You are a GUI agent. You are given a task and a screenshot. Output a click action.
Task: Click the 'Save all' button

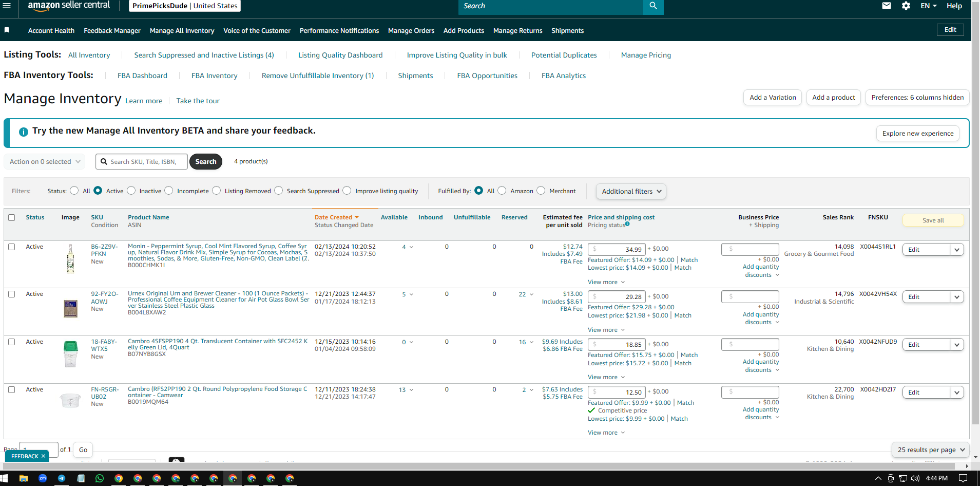(933, 220)
